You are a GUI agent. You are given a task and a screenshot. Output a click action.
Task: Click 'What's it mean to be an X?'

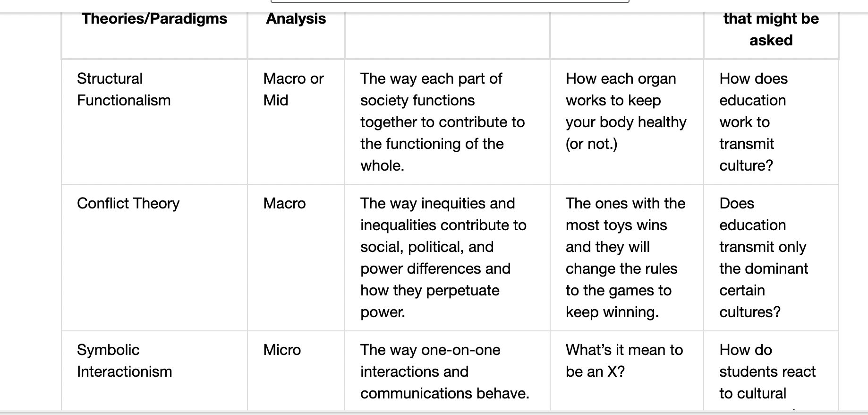(624, 361)
